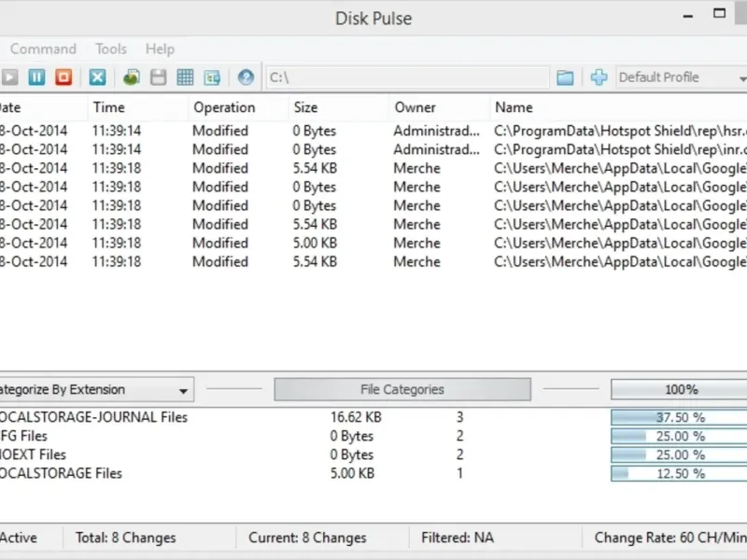Click the 37.50 % progress bar
Viewport: 747px width, 560px height.
(x=680, y=417)
